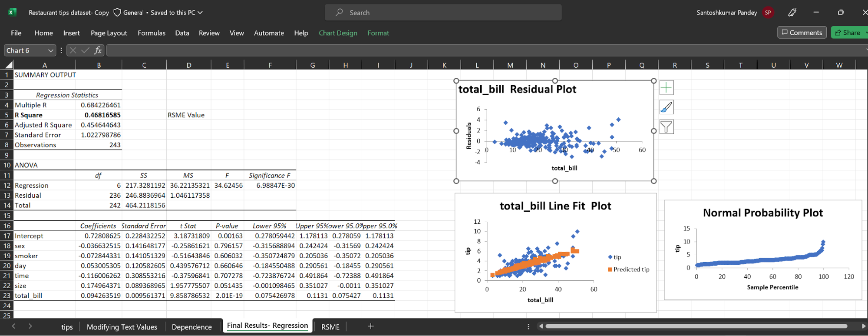Click in the Search box
868x336 pixels.
coord(443,13)
